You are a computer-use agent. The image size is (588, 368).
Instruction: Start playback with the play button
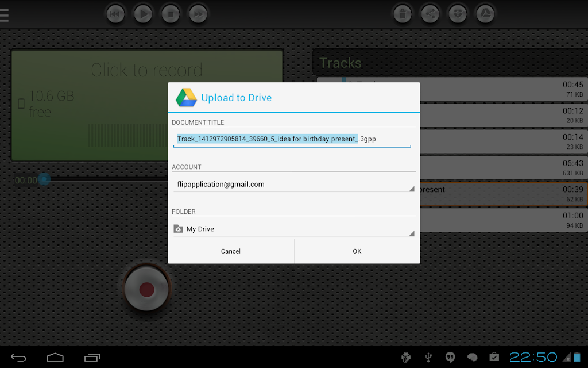tap(143, 14)
